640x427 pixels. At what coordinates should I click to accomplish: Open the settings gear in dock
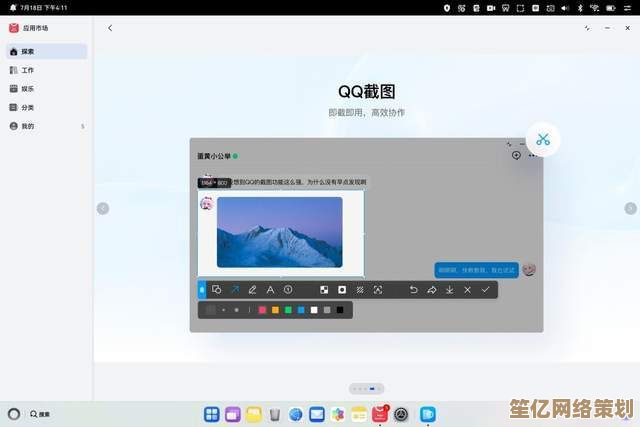coord(401,414)
